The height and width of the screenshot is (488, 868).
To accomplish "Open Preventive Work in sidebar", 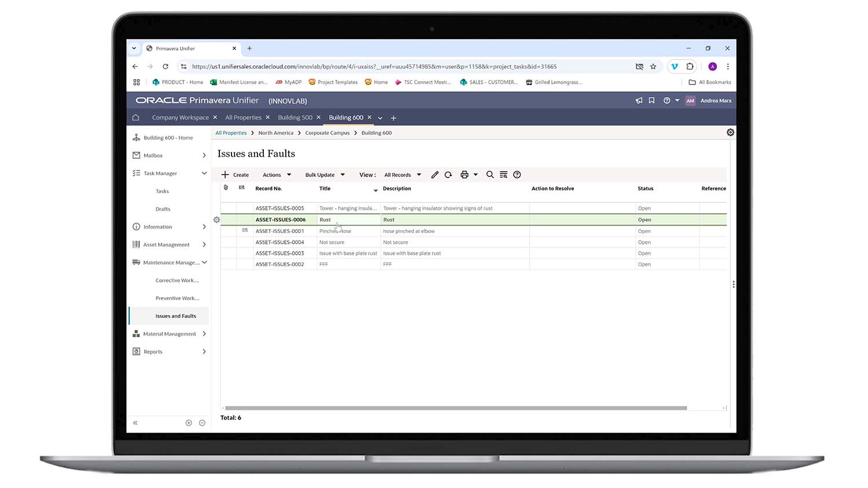I will click(x=177, y=298).
